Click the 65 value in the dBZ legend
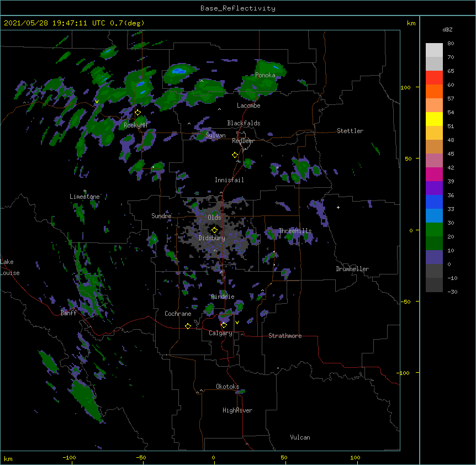Screen dimensions: 476x465 [451, 71]
